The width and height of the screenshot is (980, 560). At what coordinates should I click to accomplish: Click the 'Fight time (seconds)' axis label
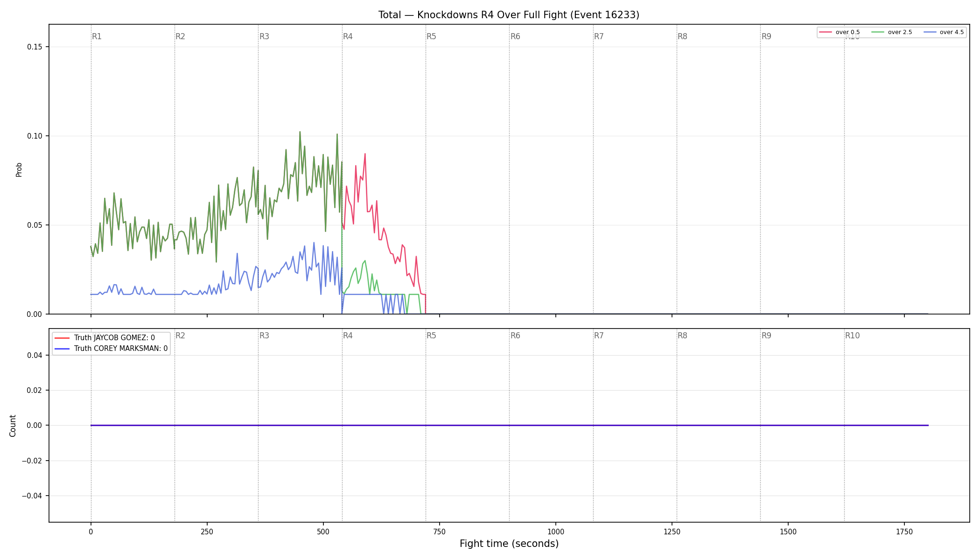(x=509, y=544)
